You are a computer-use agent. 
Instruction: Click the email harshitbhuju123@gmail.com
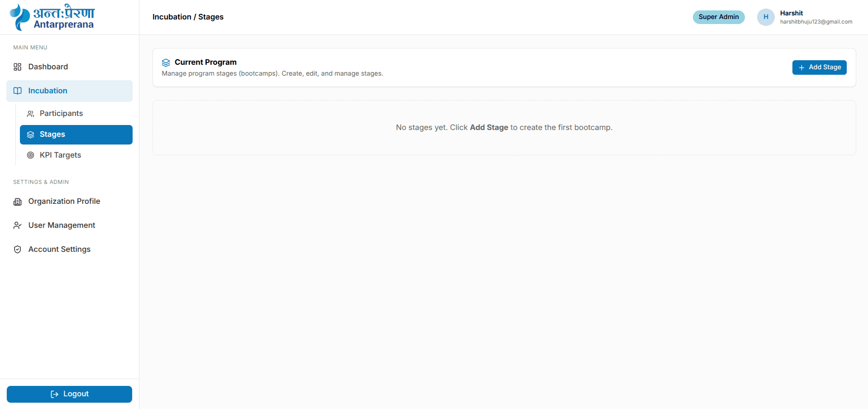816,22
